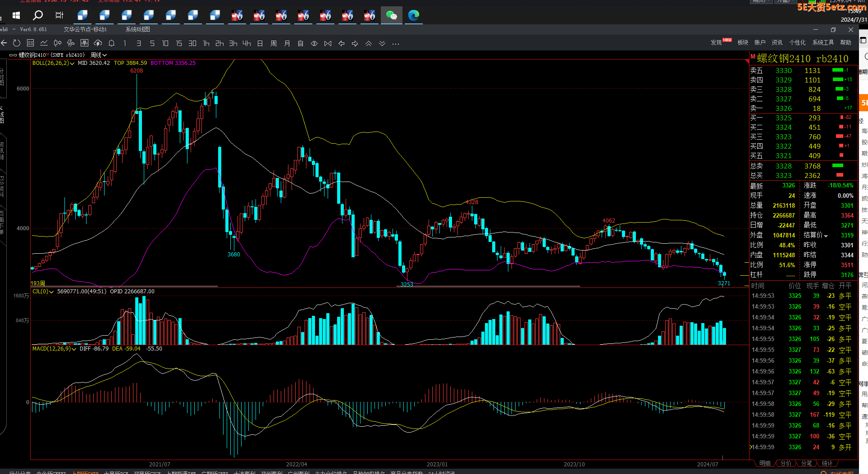Click the double chevron up icon
Screen dimensions: 868x474
369,43
